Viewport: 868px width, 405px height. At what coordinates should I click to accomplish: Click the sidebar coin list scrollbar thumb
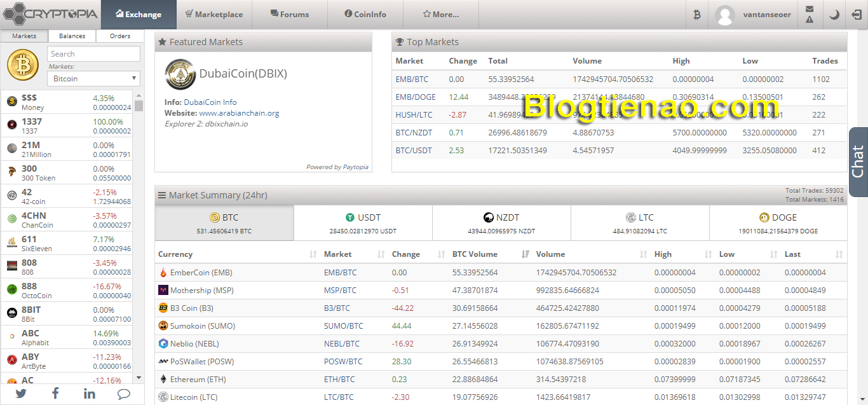pyautogui.click(x=139, y=106)
